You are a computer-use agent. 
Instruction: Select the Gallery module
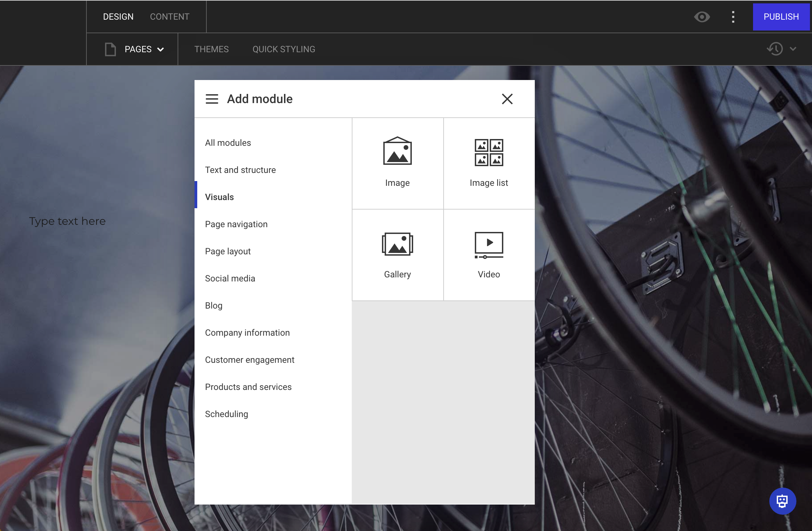tap(397, 255)
